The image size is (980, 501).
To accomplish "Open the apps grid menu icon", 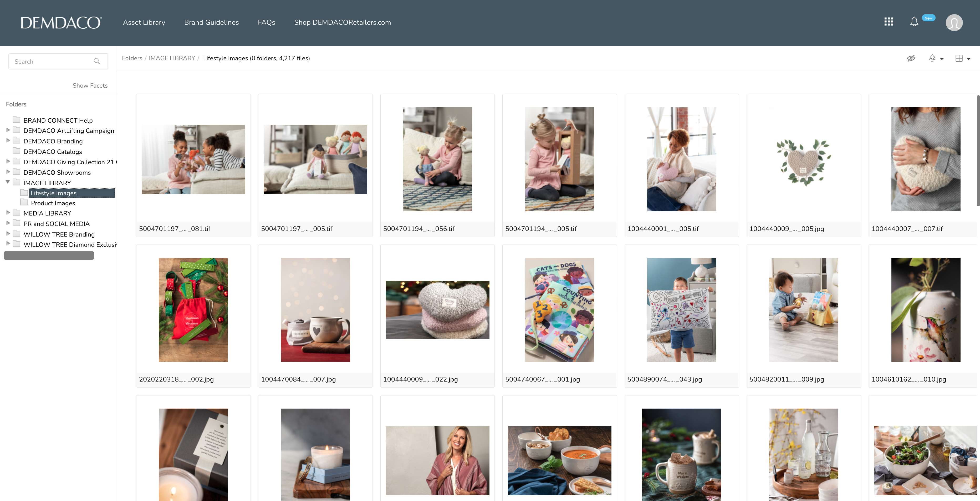I will pos(889,22).
